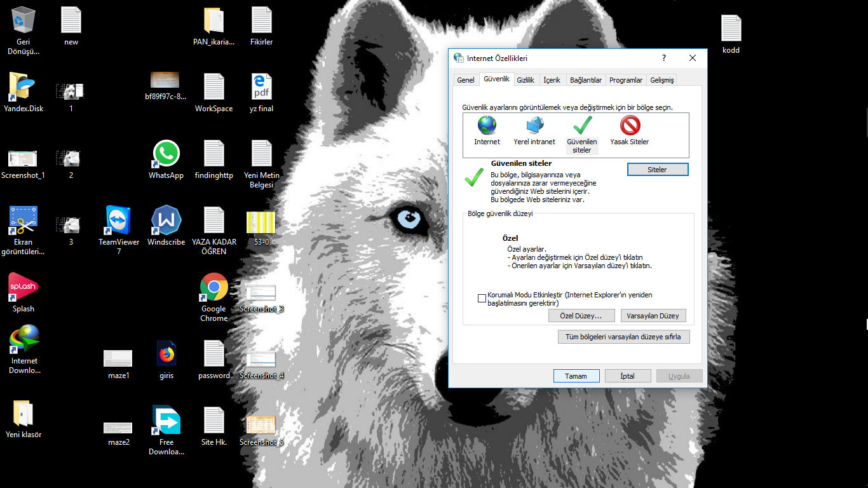
Task: Select the Yerel intranet zone icon
Action: pyautogui.click(x=534, y=126)
